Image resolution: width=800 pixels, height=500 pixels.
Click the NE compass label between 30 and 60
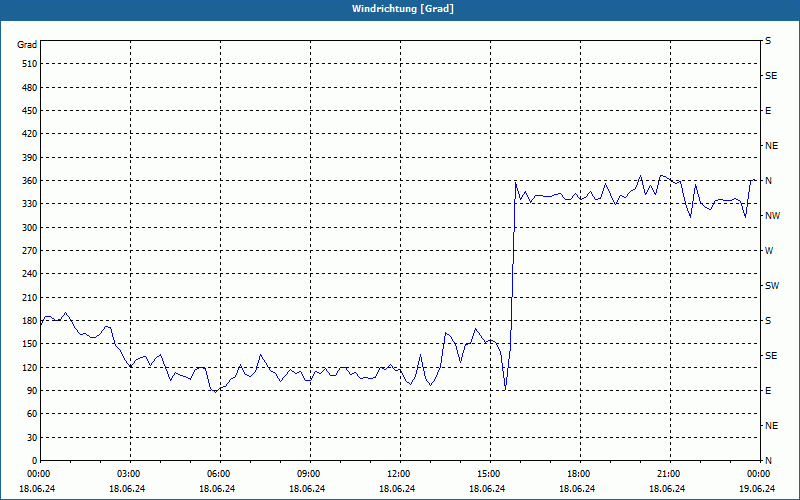tap(771, 426)
